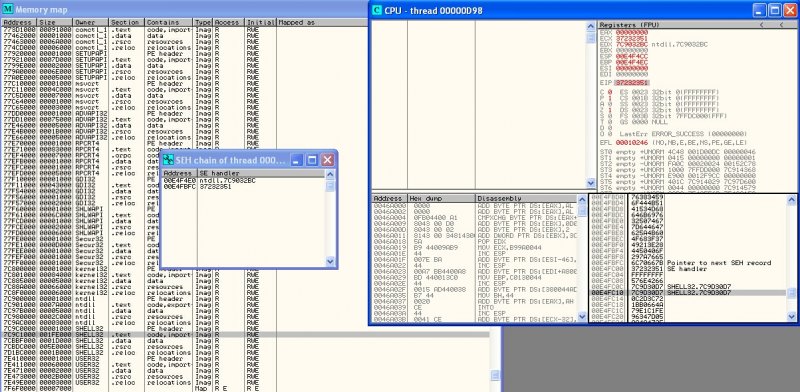Select the POP EDX instruction line

point(474,241)
